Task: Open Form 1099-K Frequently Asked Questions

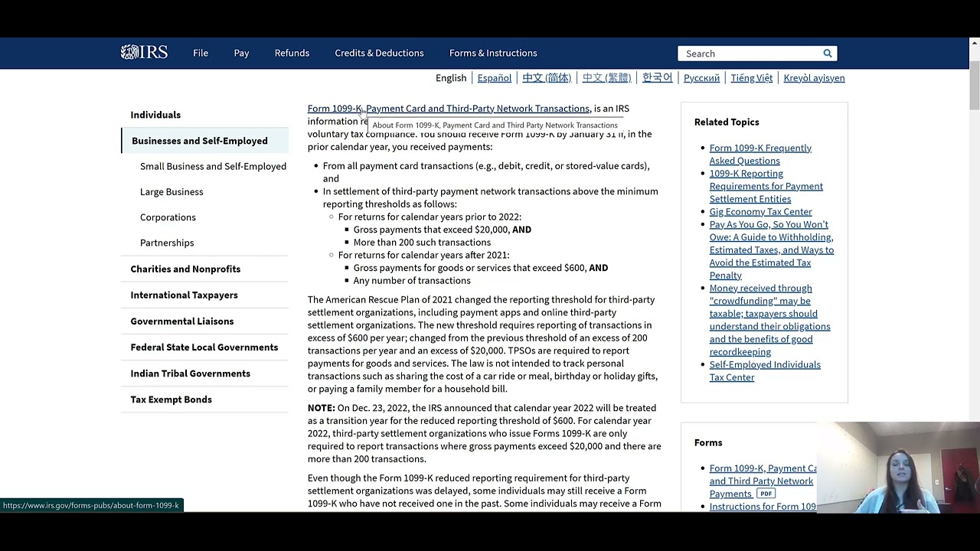Action: coord(760,154)
